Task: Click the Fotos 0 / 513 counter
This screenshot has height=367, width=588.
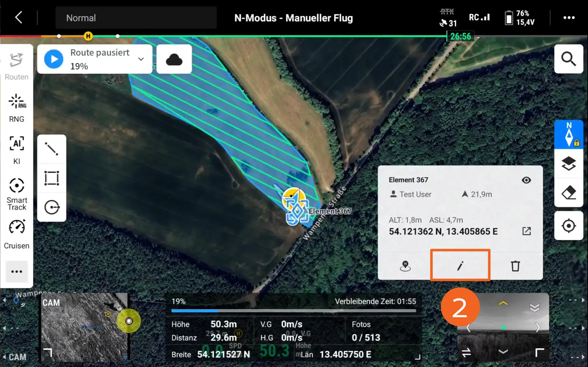Action: (366, 331)
